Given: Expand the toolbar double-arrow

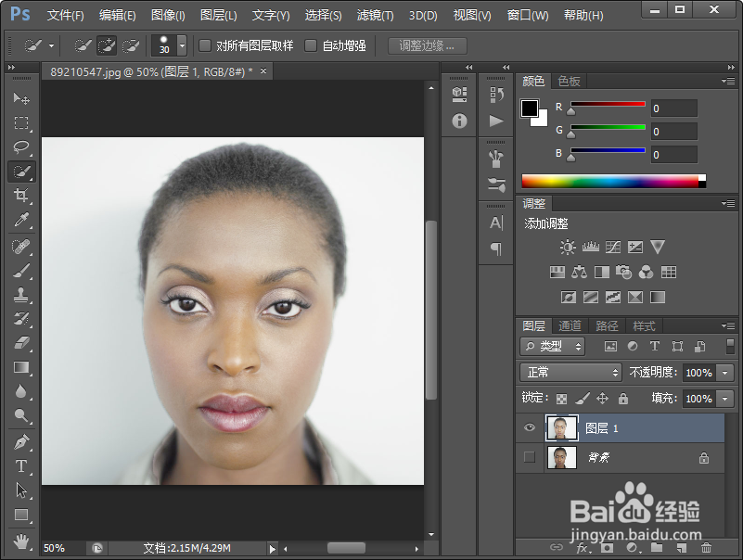Looking at the screenshot, I should (11, 68).
